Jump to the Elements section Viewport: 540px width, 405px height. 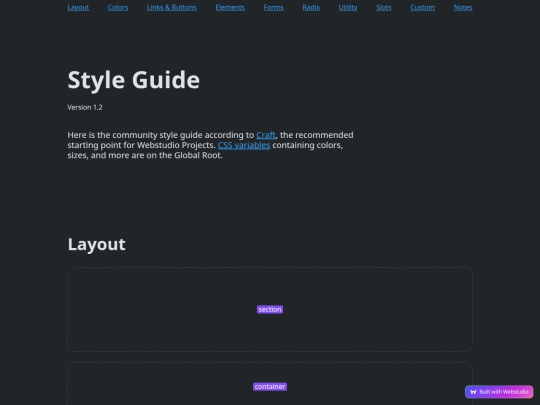(230, 7)
